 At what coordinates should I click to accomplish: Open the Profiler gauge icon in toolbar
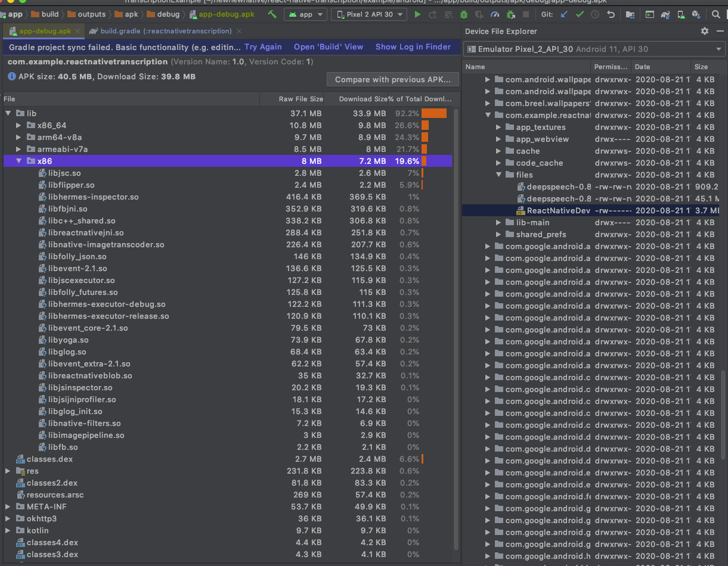point(495,14)
